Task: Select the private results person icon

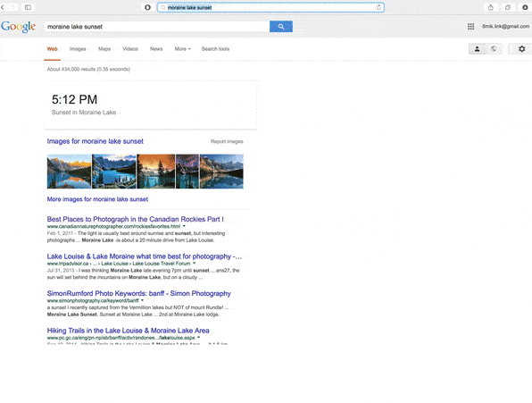Action: pyautogui.click(x=477, y=49)
